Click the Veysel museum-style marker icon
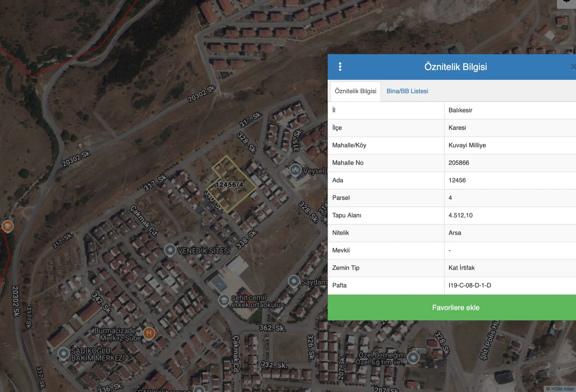576x392 pixels. pos(295,170)
